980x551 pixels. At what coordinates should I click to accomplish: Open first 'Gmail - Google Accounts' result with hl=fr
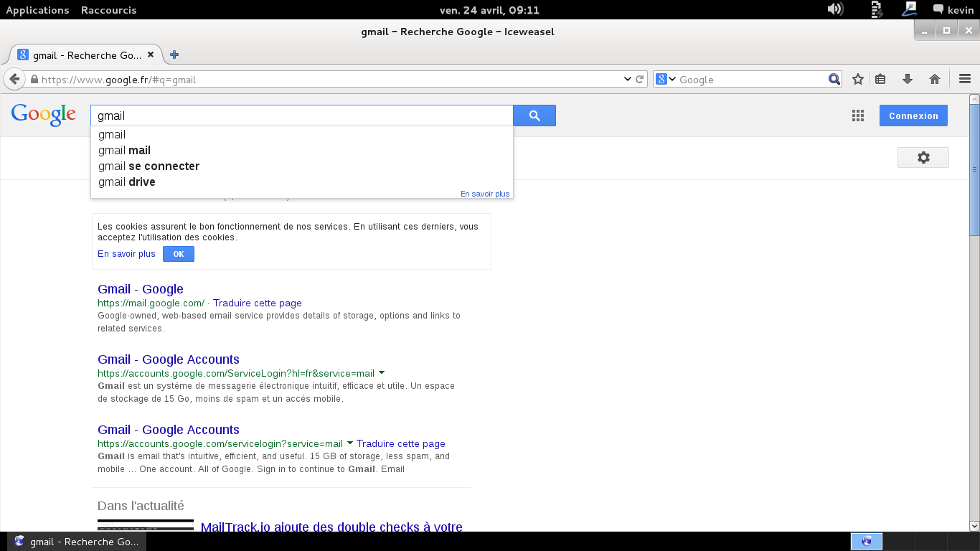[x=169, y=359]
